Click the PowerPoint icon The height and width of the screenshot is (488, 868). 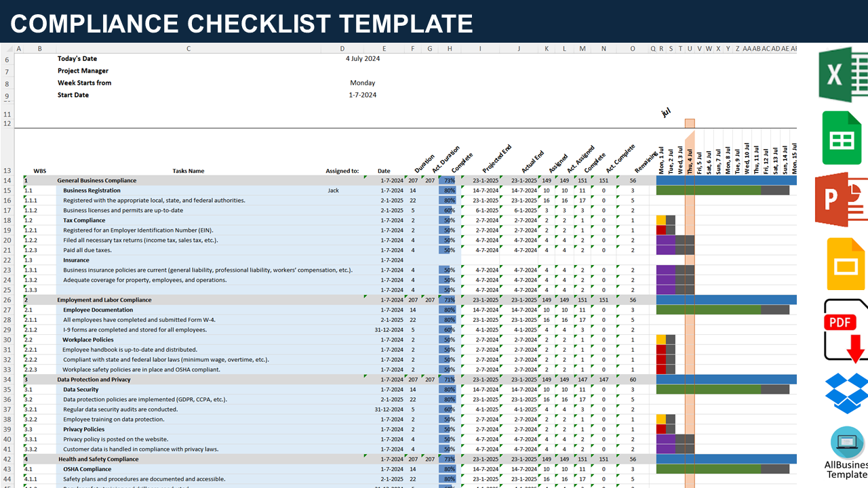[x=842, y=200]
